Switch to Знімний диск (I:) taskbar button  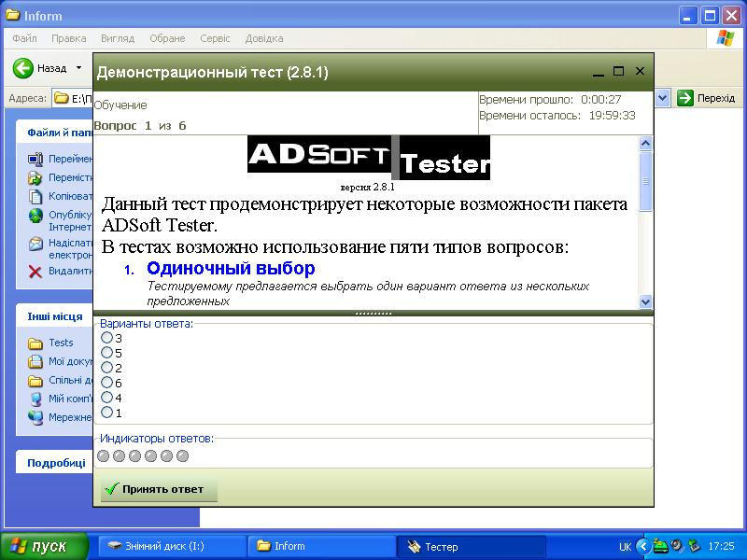click(x=172, y=546)
